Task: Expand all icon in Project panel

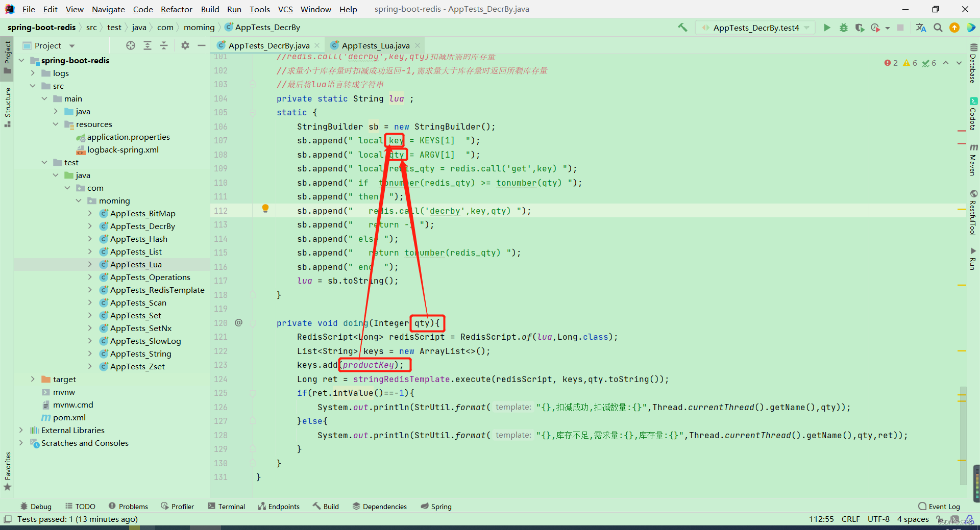Action: tap(148, 45)
